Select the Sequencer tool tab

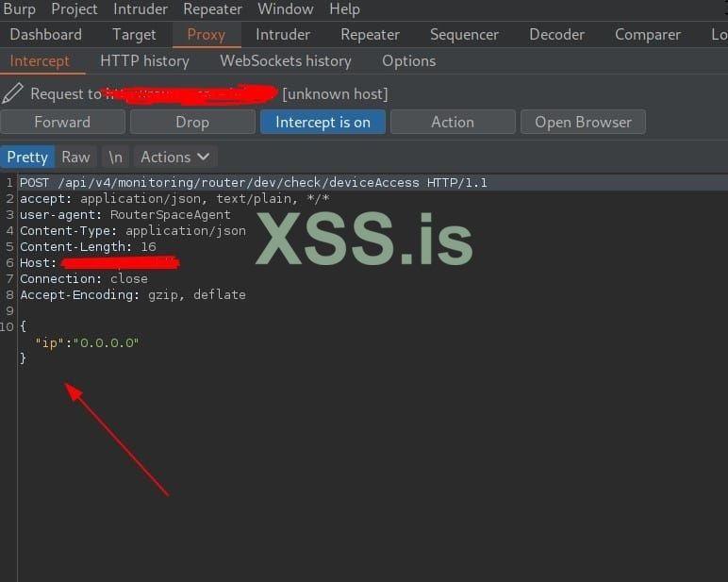(x=464, y=35)
